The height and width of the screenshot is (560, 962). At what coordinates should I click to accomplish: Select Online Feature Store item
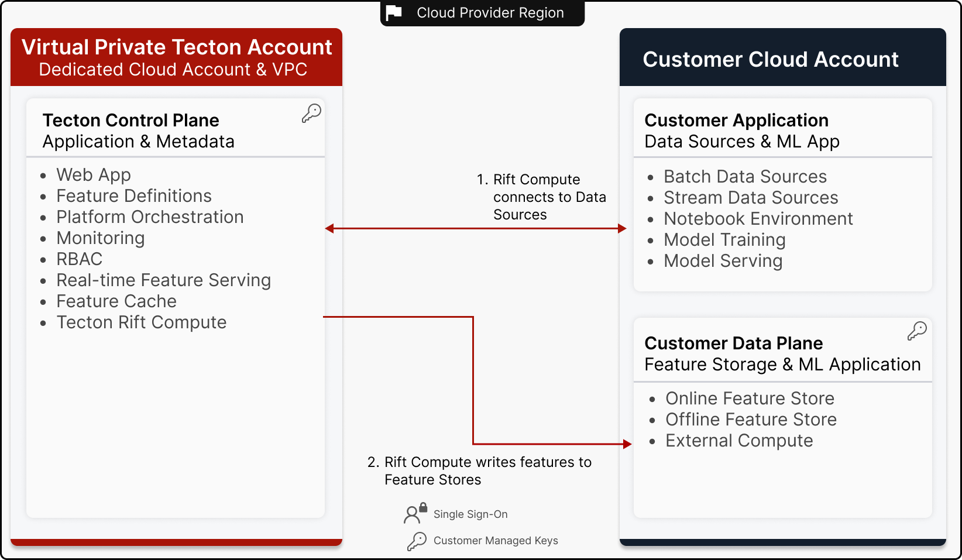(750, 398)
